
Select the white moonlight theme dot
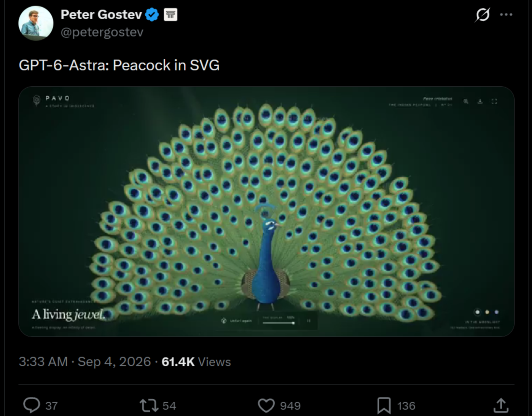click(477, 312)
